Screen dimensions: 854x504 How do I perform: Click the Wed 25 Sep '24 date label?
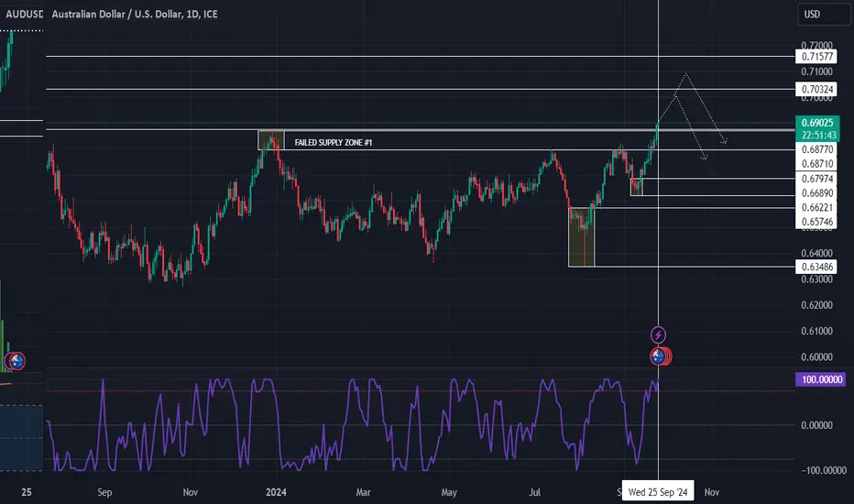click(658, 492)
